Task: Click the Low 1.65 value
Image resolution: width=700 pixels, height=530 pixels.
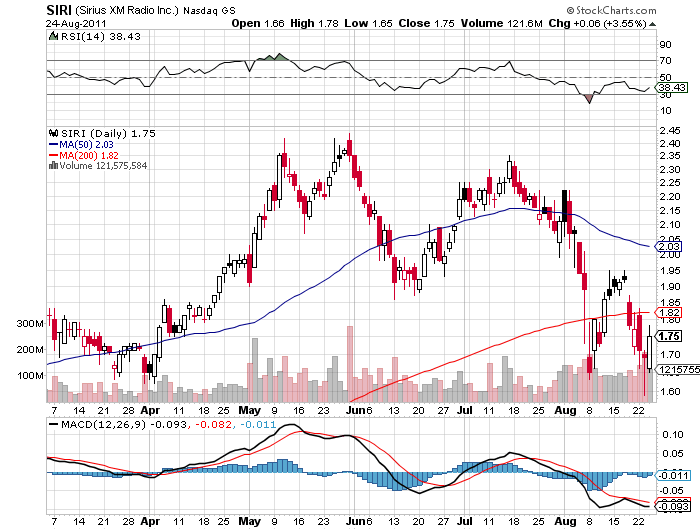Action: click(x=368, y=23)
